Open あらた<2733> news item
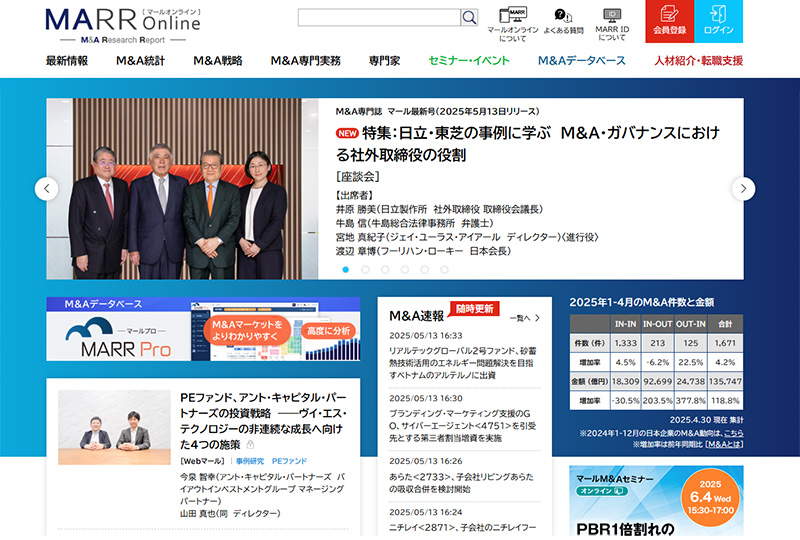 click(461, 483)
